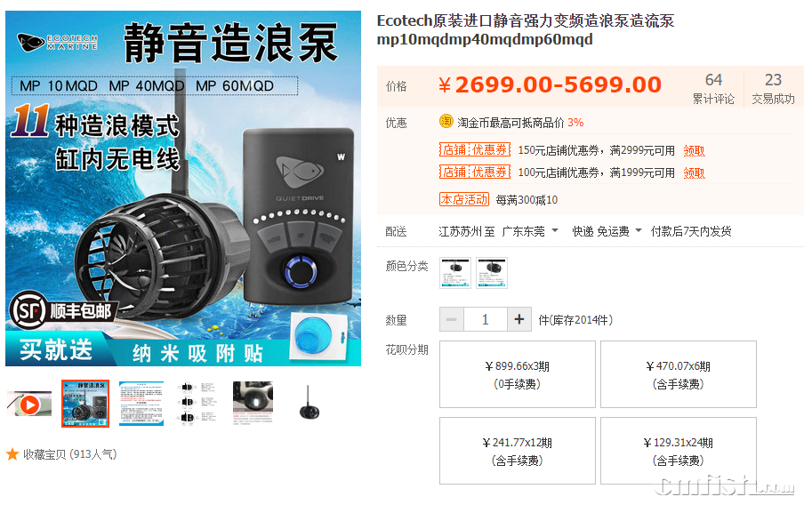View the blue specification sheet thumbnail

tap(141, 404)
